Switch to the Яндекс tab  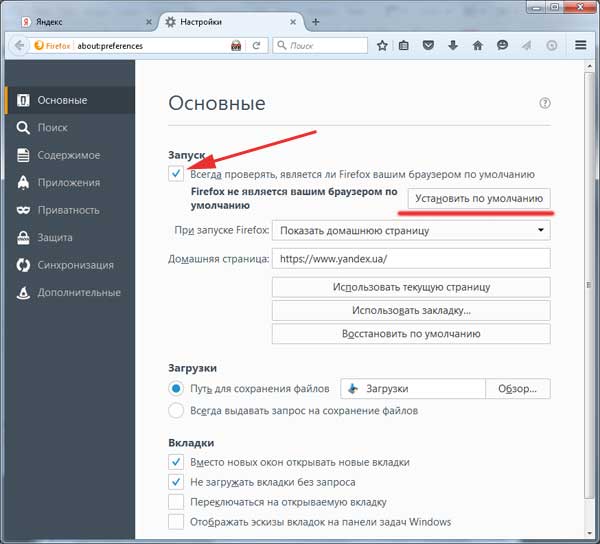(75, 21)
